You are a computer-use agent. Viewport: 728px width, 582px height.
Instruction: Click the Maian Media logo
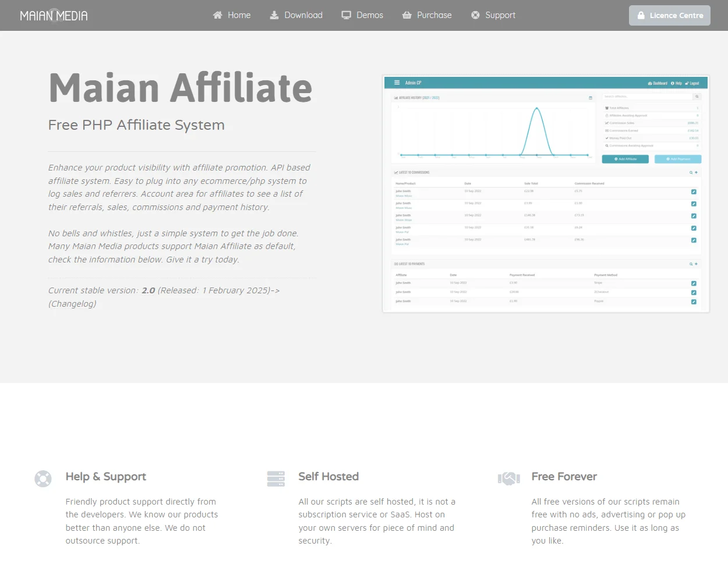pos(54,15)
